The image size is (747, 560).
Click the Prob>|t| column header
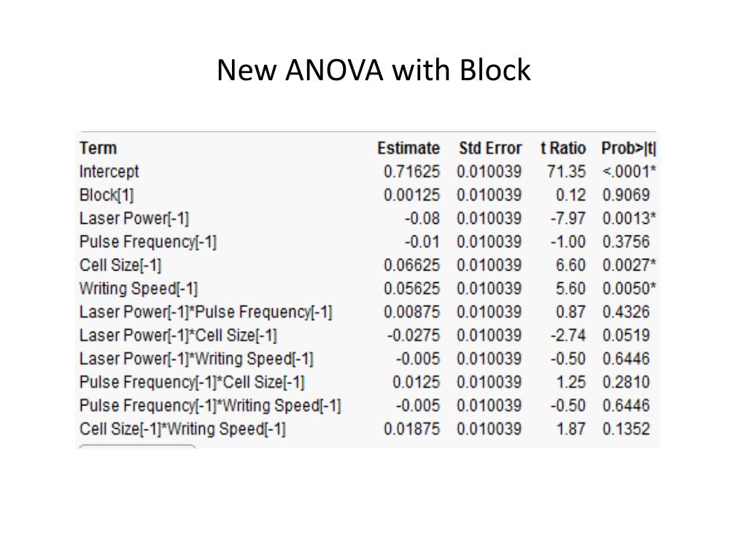click(628, 148)
